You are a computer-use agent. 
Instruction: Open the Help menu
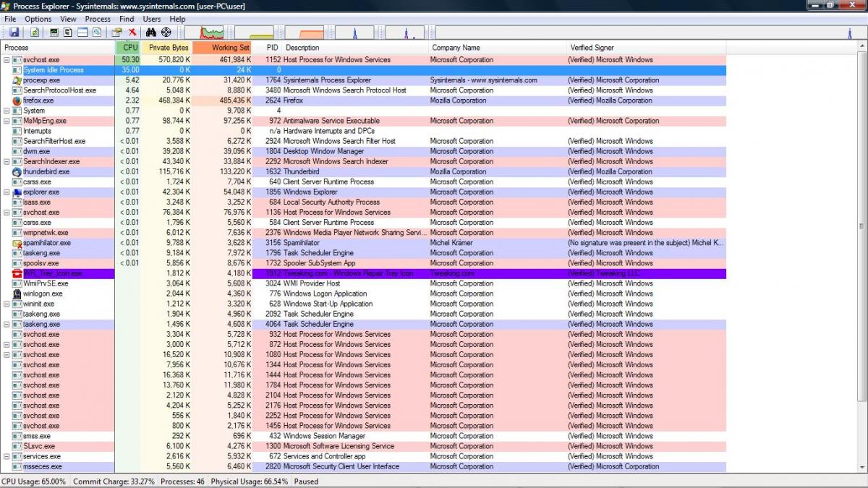(x=177, y=19)
